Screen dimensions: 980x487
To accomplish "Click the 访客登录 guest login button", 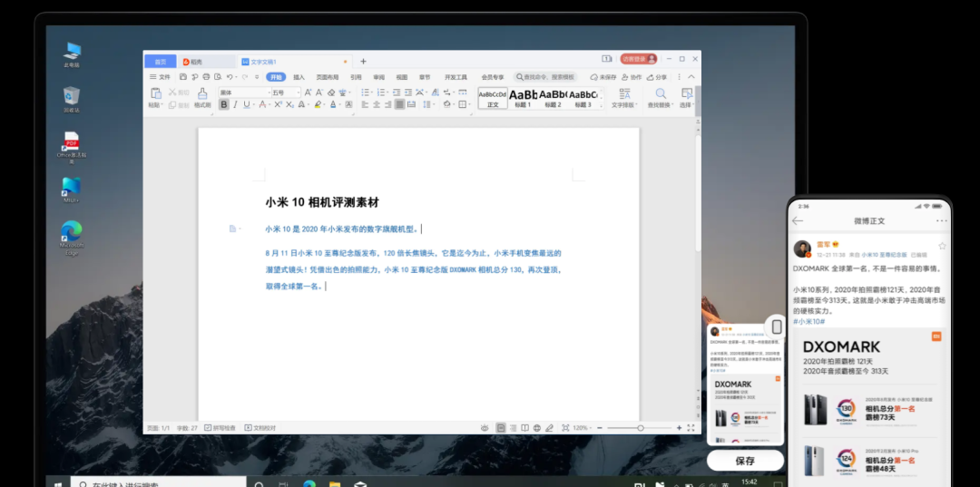I will coord(638,59).
